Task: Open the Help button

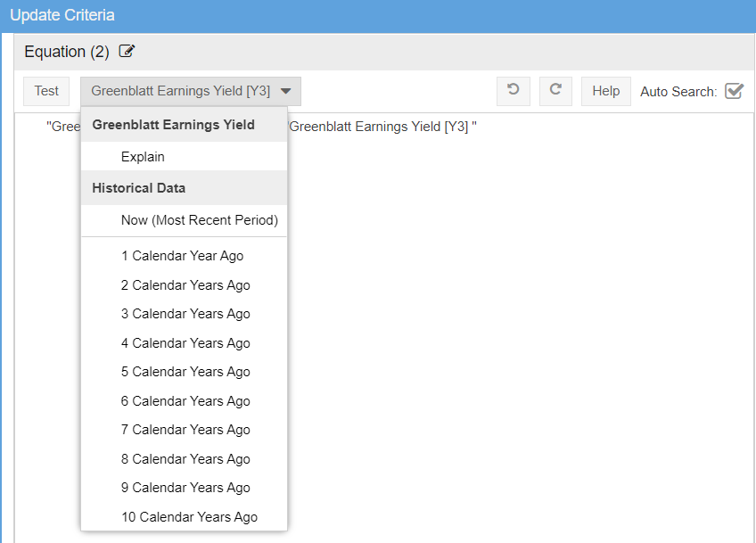Action: pyautogui.click(x=605, y=91)
